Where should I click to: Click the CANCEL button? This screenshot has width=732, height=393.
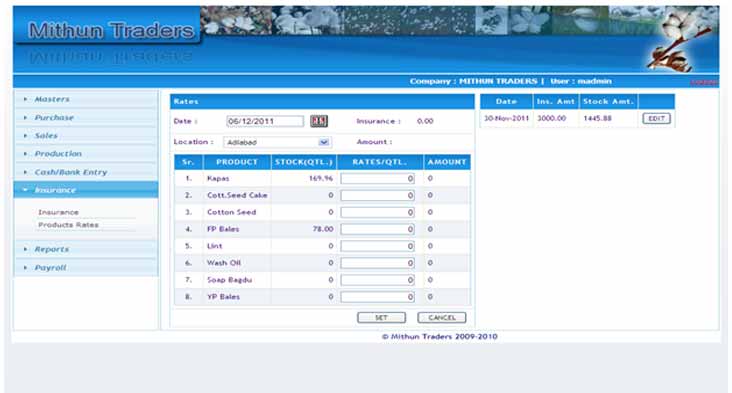click(x=442, y=318)
